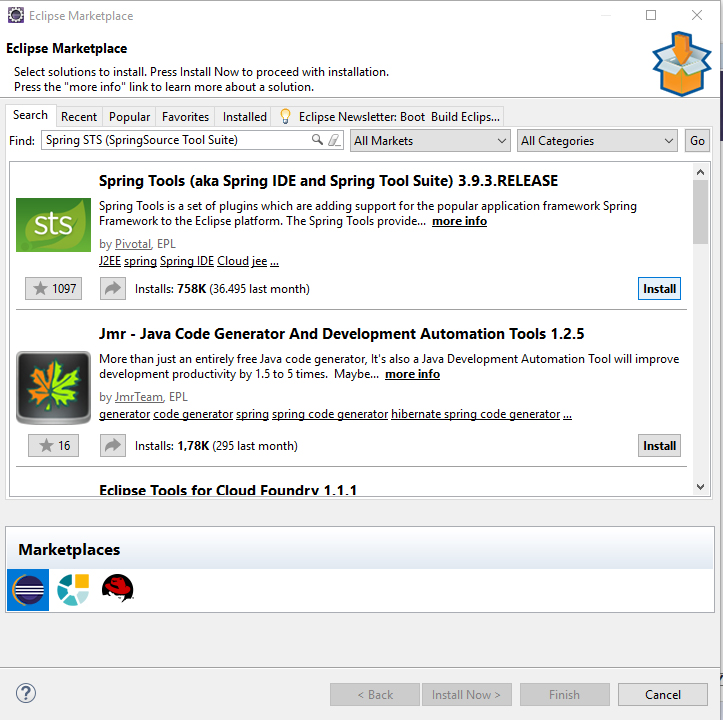Switch to the Search tab

point(30,115)
